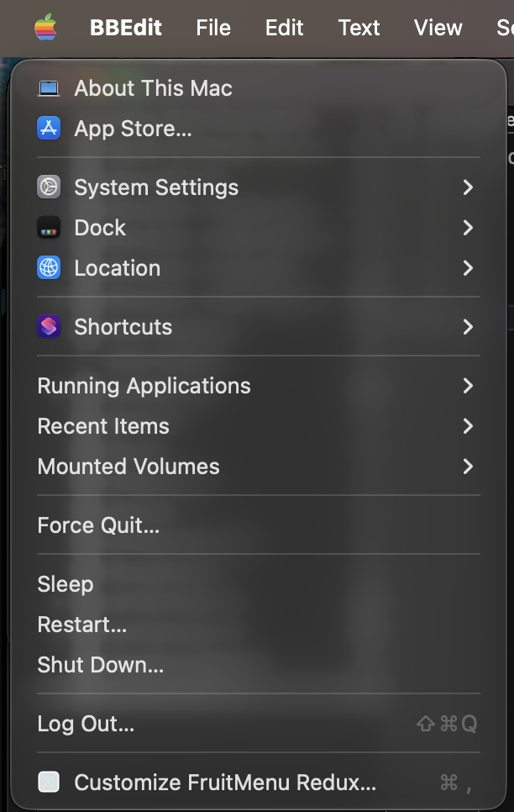Image resolution: width=514 pixels, height=812 pixels.
Task: Open the BBEdit application menu
Action: click(126, 28)
